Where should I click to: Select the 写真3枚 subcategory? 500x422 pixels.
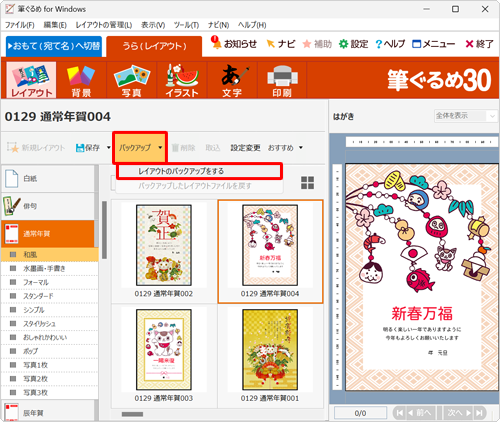50,393
